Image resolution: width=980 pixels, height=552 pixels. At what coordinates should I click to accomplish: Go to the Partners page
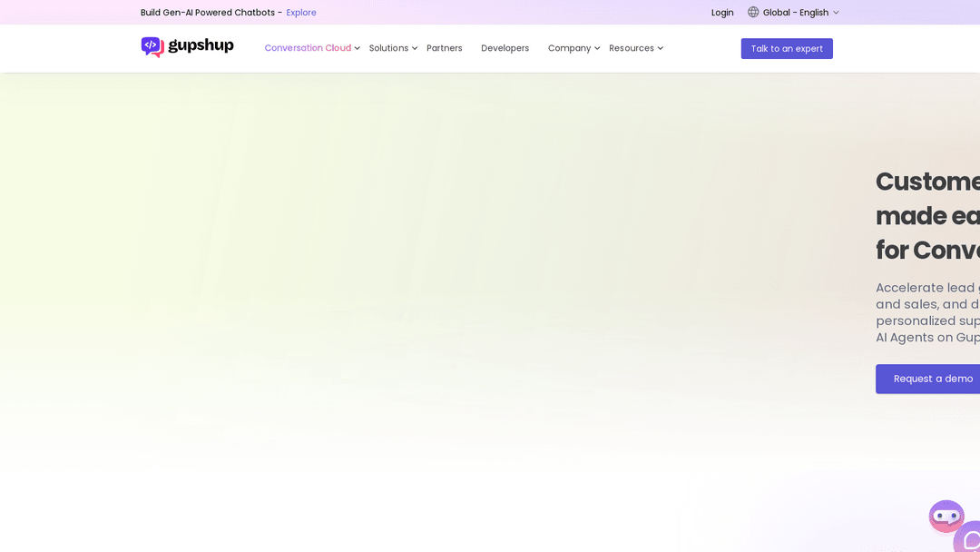coord(445,48)
